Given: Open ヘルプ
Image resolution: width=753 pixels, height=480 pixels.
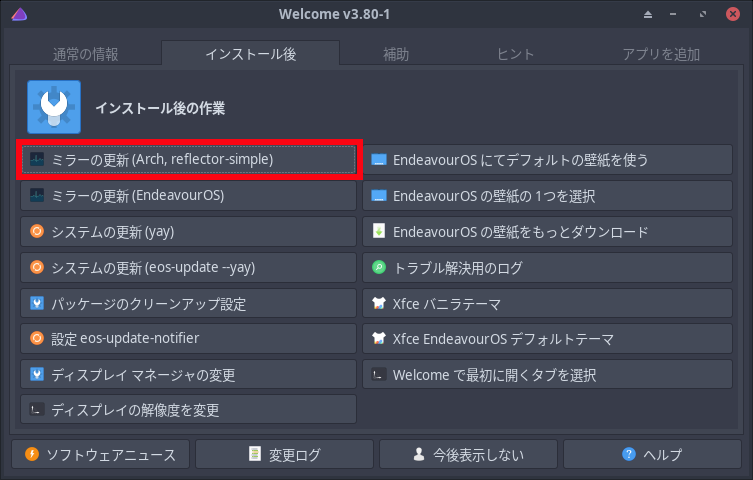Looking at the screenshot, I should click(652, 454).
